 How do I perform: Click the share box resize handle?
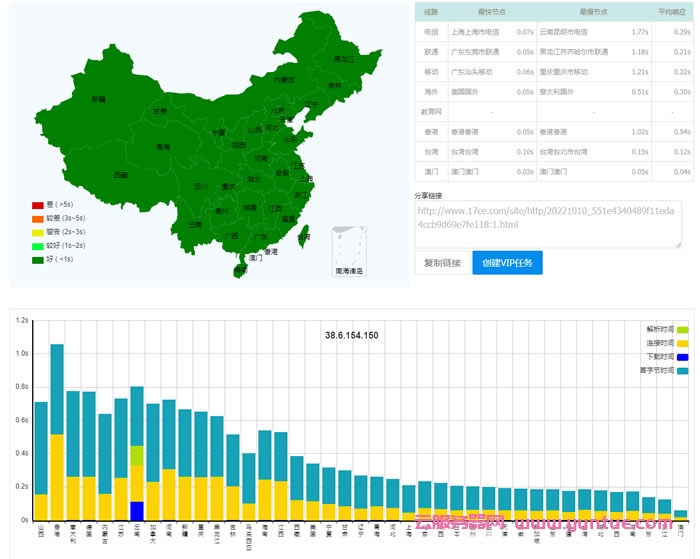677,243
